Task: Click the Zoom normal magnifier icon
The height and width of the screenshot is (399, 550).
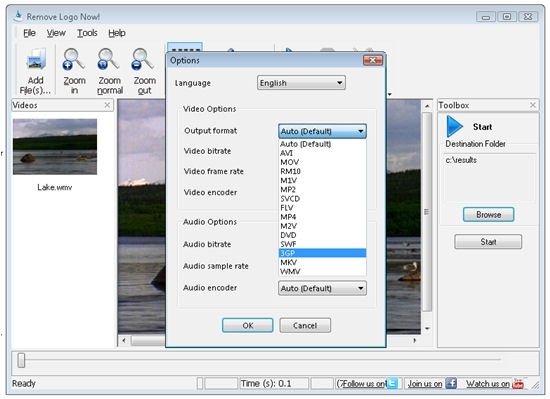Action: [x=108, y=59]
